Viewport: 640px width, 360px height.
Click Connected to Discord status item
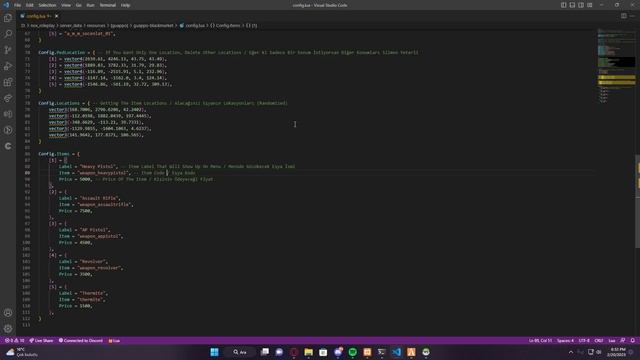coord(81,340)
